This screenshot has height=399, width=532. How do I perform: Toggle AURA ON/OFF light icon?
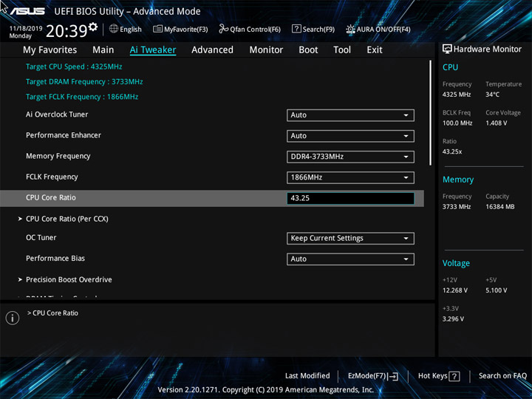(350, 29)
